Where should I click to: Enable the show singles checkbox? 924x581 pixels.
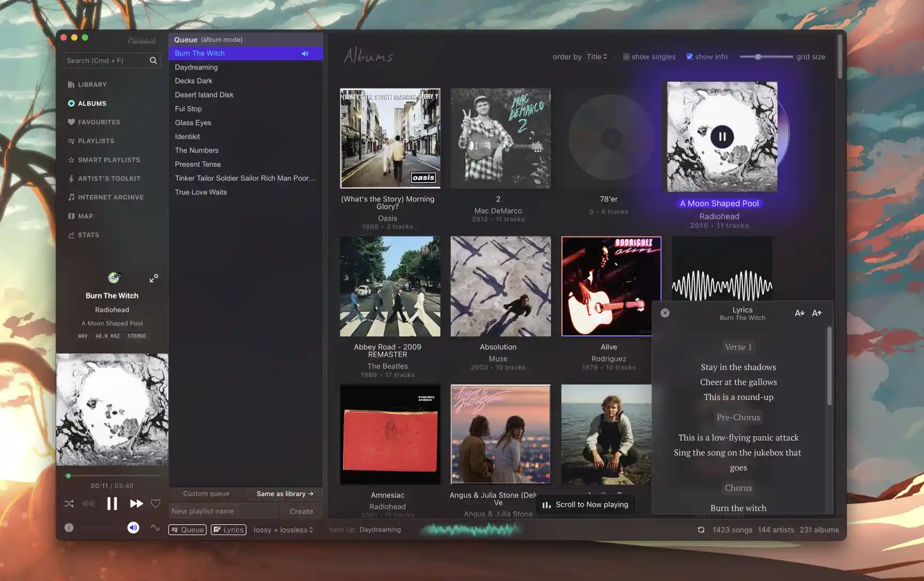(x=626, y=57)
